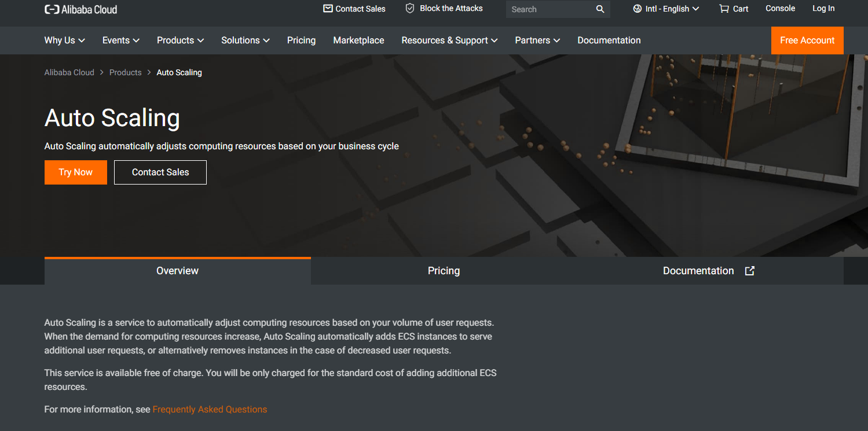Click the Auto Scaling page heading
The height and width of the screenshot is (431, 868).
point(112,118)
